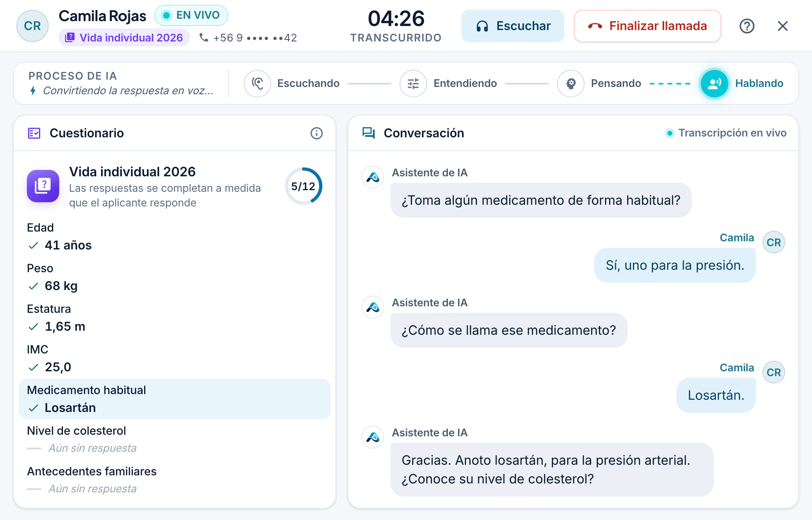Click the assistant avatar beside medicamento habitual message
The width and height of the screenshot is (812, 520).
pyautogui.click(x=373, y=177)
